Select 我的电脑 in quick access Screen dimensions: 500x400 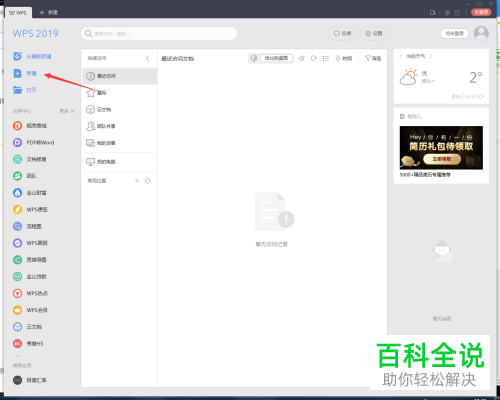119,162
